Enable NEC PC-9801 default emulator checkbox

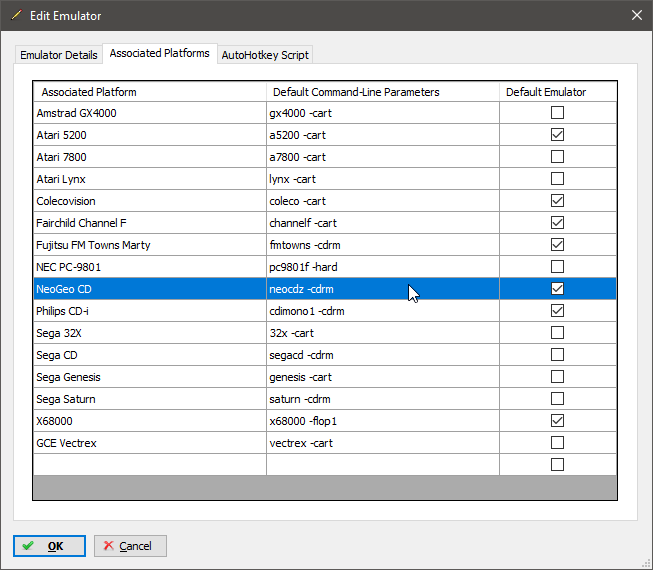click(557, 266)
